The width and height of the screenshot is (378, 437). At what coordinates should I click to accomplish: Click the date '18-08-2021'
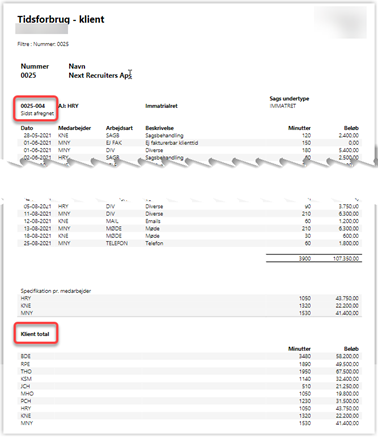38,236
